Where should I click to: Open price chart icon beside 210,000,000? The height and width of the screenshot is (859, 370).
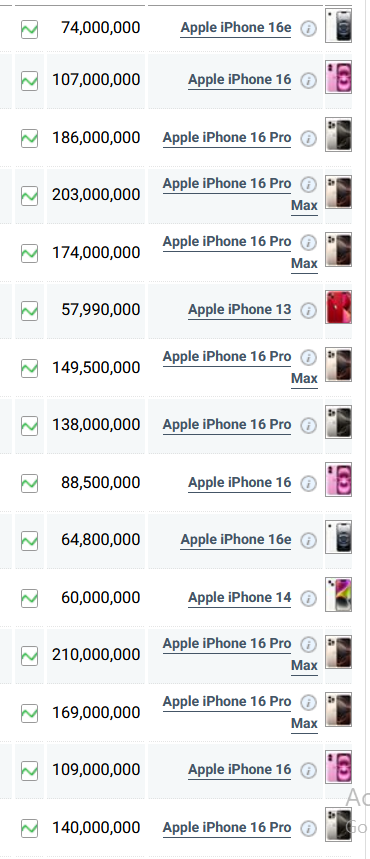click(29, 656)
